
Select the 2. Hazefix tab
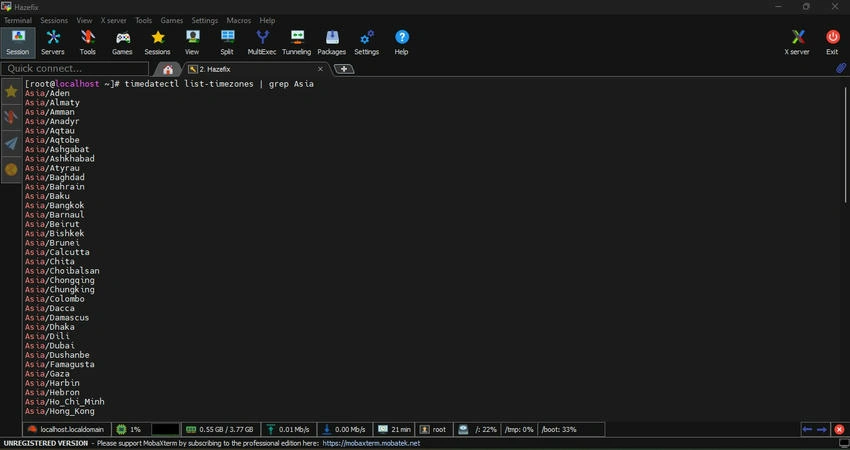pyautogui.click(x=255, y=69)
